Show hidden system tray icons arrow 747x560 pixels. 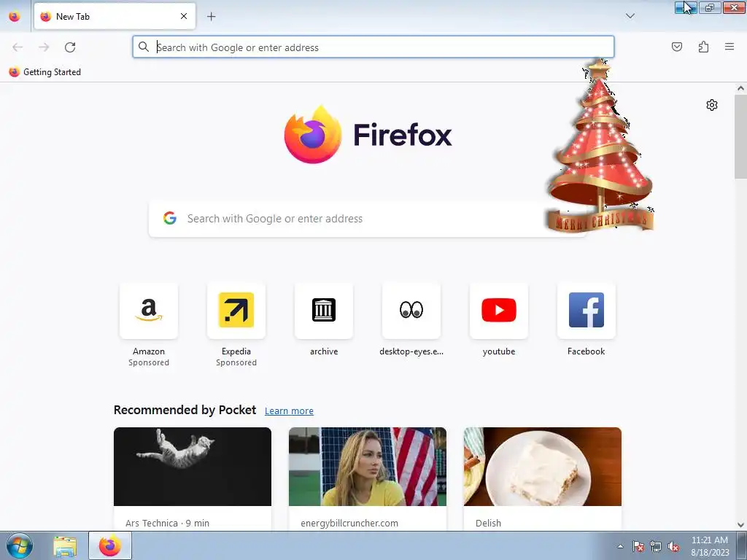pos(620,546)
